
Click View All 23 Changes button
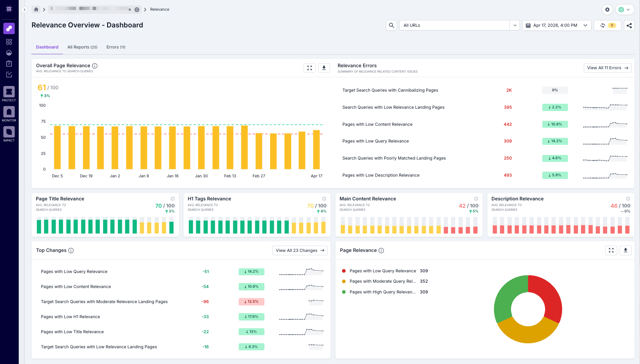[300, 251]
